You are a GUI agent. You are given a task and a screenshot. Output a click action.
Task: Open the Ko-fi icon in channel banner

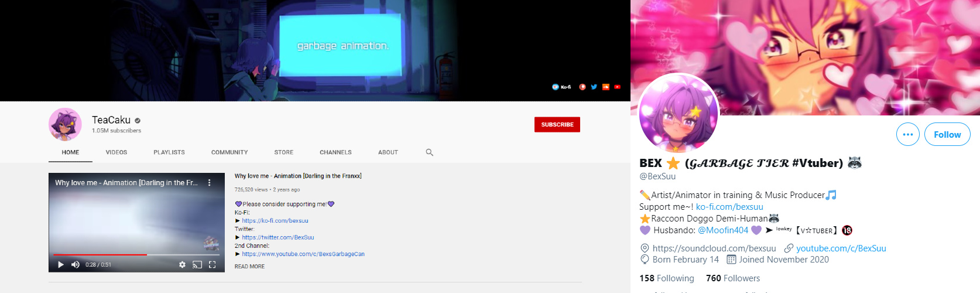click(x=561, y=87)
